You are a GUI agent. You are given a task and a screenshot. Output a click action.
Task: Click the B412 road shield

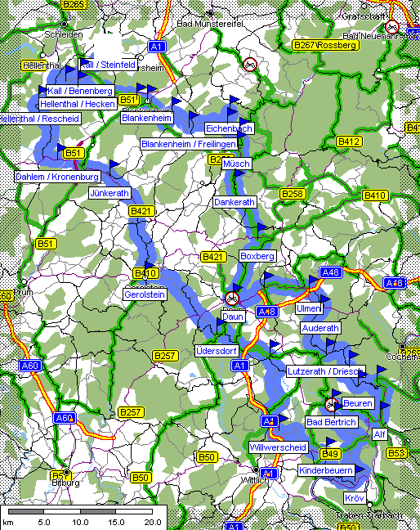point(349,141)
